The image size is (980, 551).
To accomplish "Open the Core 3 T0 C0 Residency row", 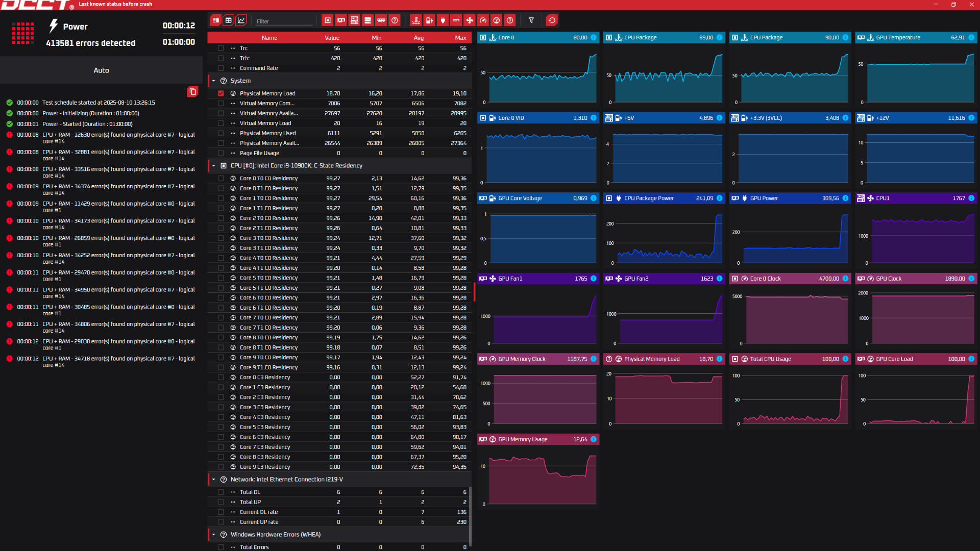I will click(x=339, y=238).
